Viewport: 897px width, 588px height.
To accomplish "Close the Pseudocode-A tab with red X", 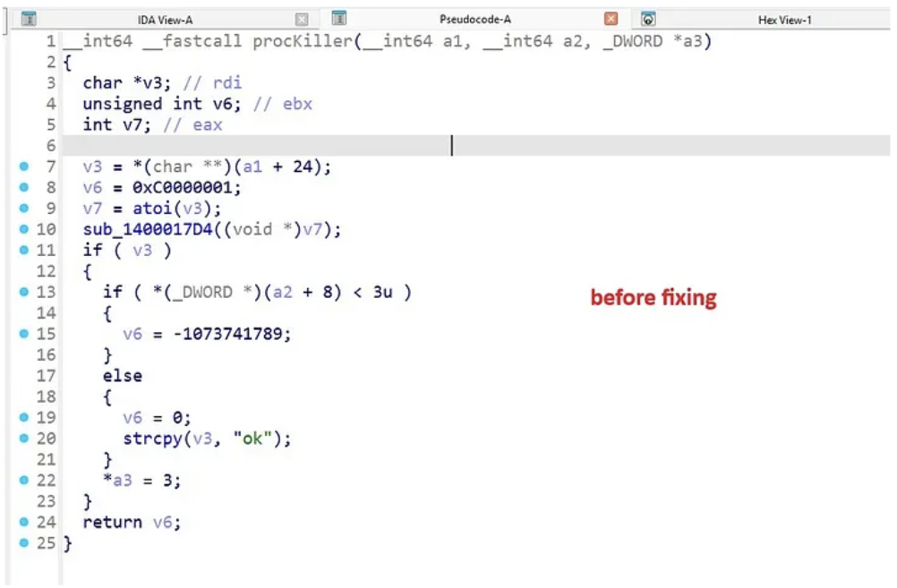I will pyautogui.click(x=611, y=19).
